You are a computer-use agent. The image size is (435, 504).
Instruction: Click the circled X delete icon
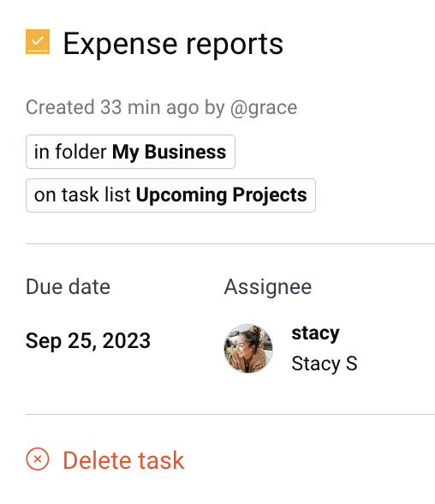pos(38,459)
